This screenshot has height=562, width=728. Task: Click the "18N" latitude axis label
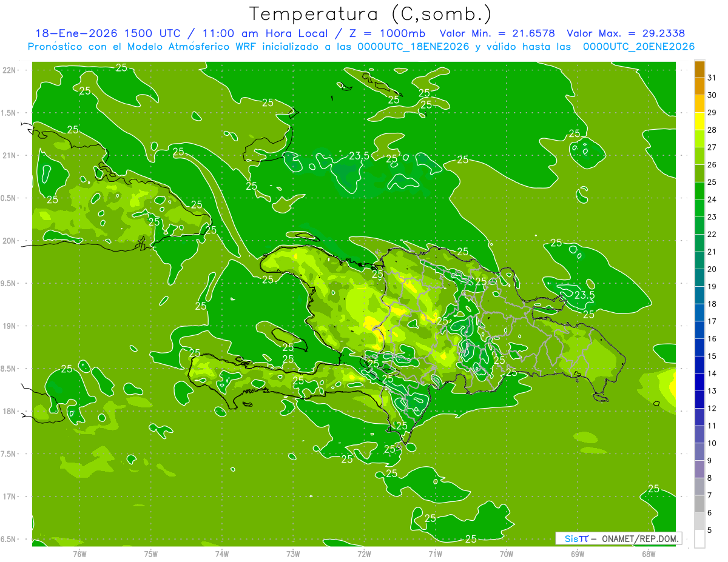pyautogui.click(x=10, y=411)
